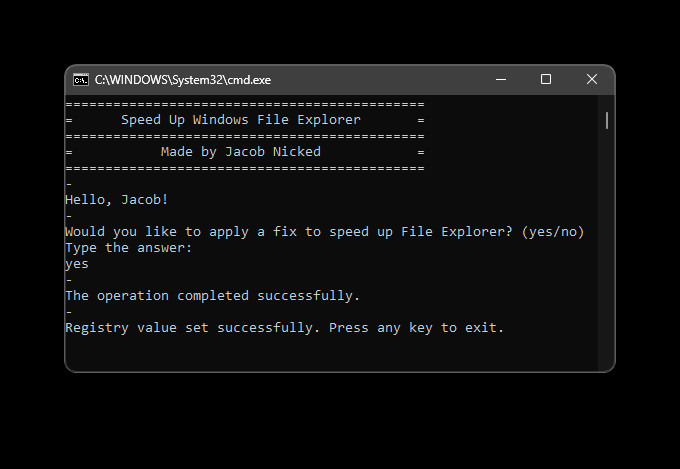Click the '(yes/no)' option text
This screenshot has width=680, height=469.
[x=553, y=232]
